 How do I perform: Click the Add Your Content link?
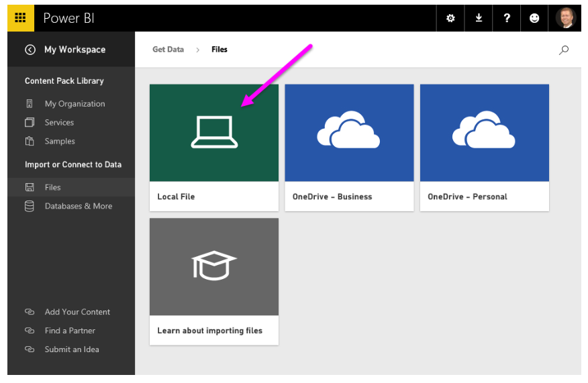pyautogui.click(x=77, y=312)
